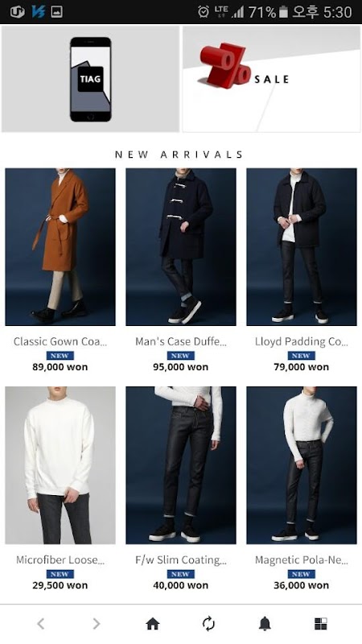View the Classic Gown Coat photo

(x=60, y=247)
